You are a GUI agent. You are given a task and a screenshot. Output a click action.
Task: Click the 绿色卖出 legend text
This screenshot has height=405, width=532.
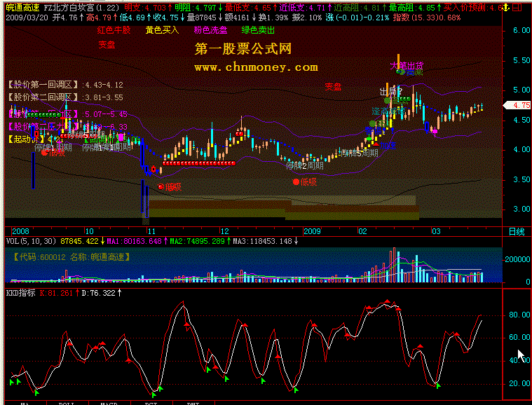pos(258,30)
